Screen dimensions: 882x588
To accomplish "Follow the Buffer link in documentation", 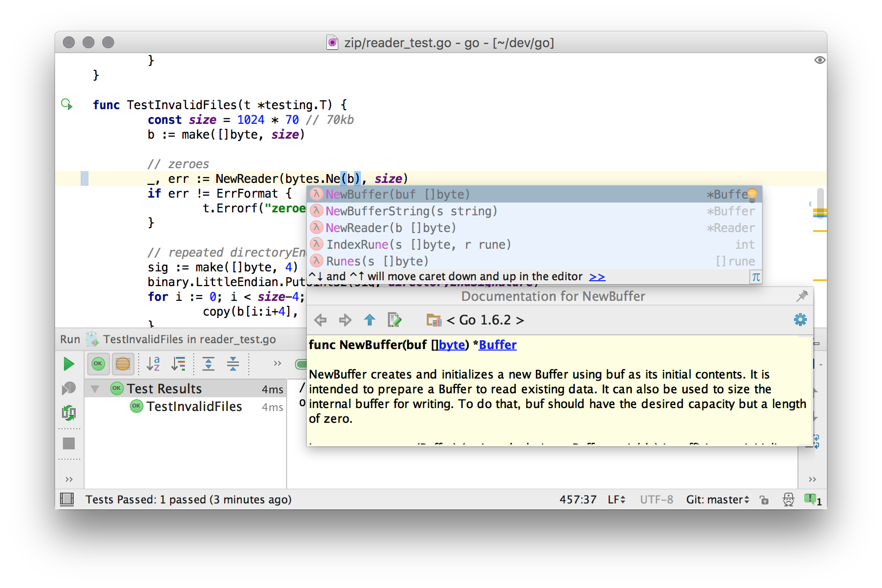I will [x=498, y=345].
